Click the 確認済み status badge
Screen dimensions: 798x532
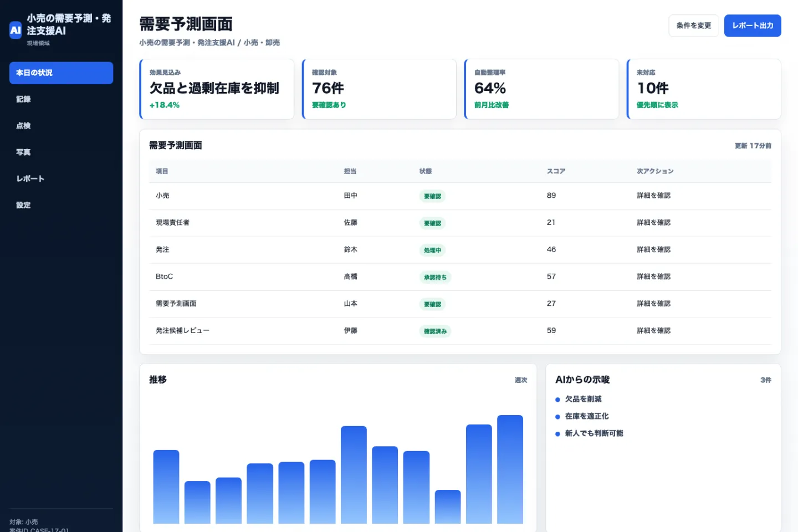(435, 331)
